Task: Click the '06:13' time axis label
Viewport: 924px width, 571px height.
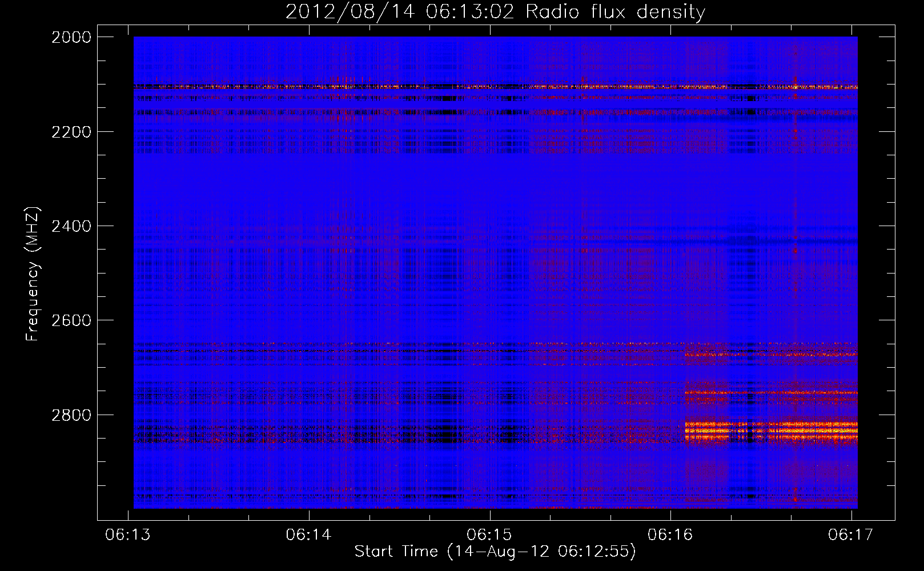Action: click(x=128, y=534)
